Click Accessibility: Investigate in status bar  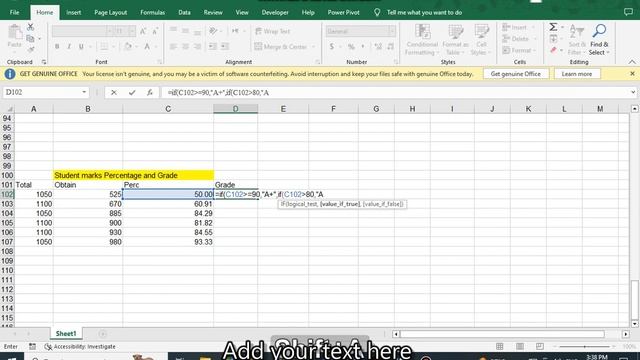click(x=80, y=347)
